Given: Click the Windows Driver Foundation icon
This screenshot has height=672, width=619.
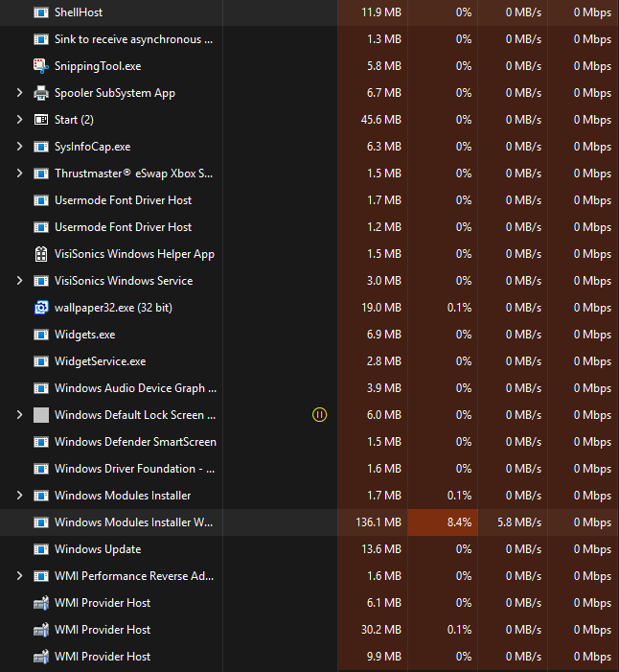Looking at the screenshot, I should pos(41,469).
